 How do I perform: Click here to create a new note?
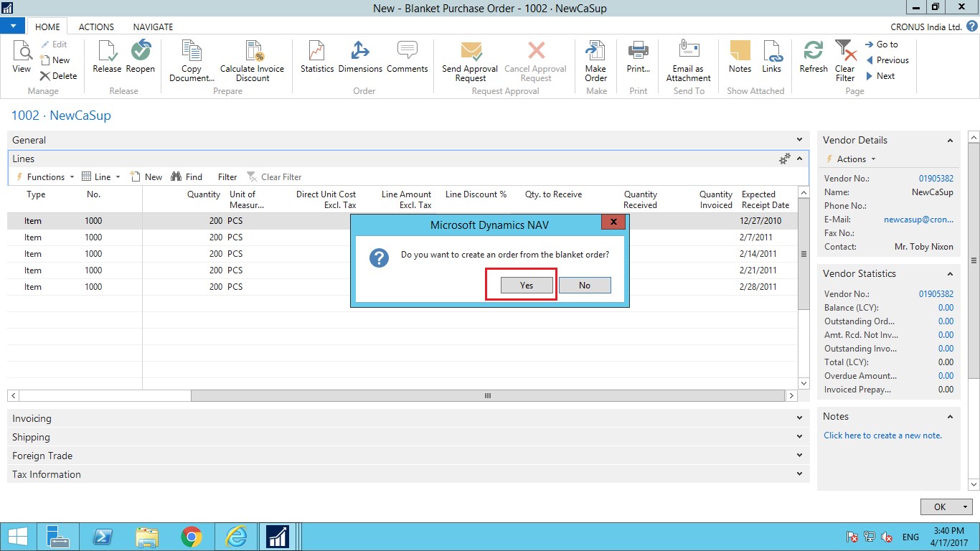(882, 435)
